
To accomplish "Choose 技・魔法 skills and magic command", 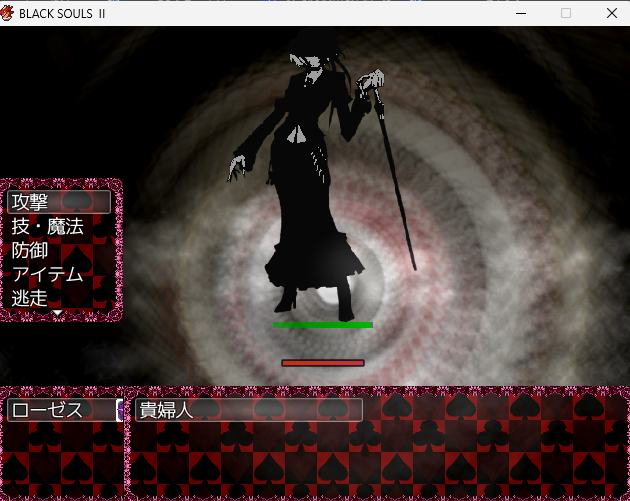I will [47, 226].
